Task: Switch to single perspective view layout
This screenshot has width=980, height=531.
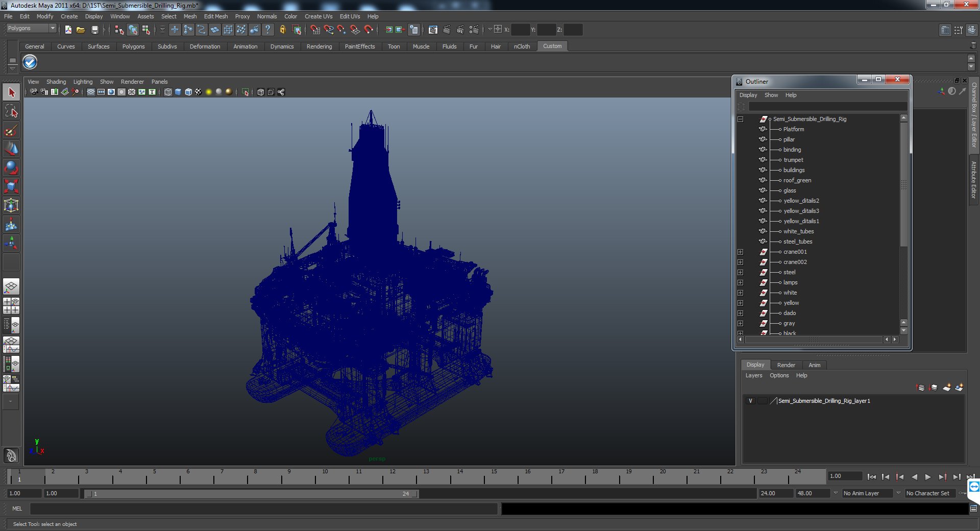Action: (x=11, y=286)
